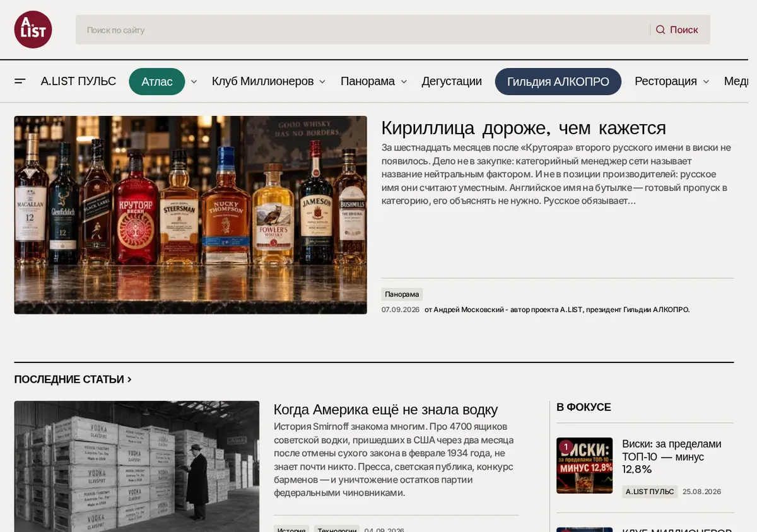Expand the Атлас dropdown chevron

click(194, 81)
